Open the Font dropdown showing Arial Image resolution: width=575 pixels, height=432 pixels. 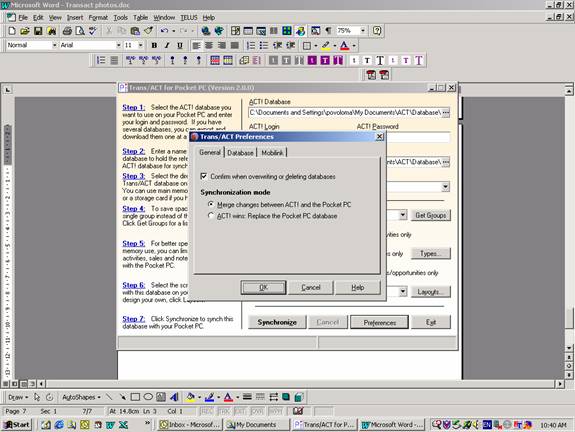tap(118, 45)
